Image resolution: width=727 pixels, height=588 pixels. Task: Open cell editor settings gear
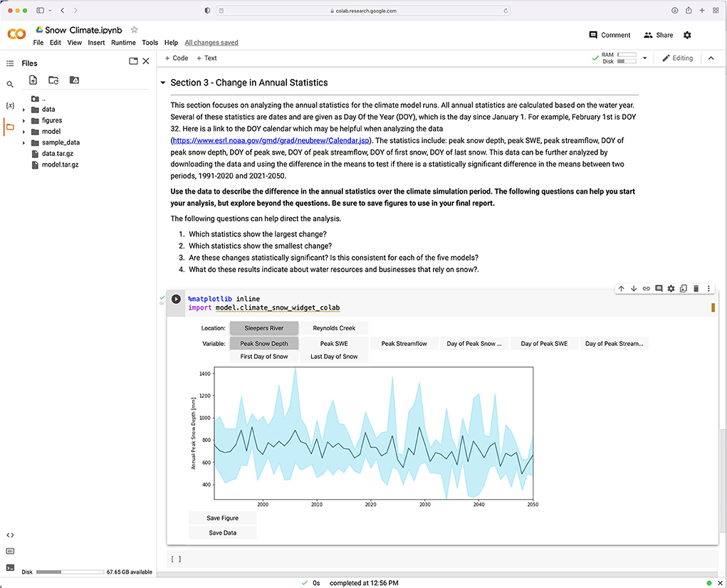(671, 289)
